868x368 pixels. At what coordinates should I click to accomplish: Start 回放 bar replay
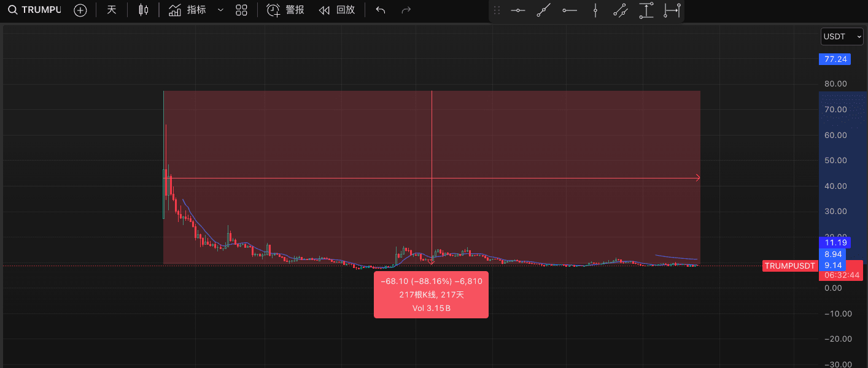337,10
